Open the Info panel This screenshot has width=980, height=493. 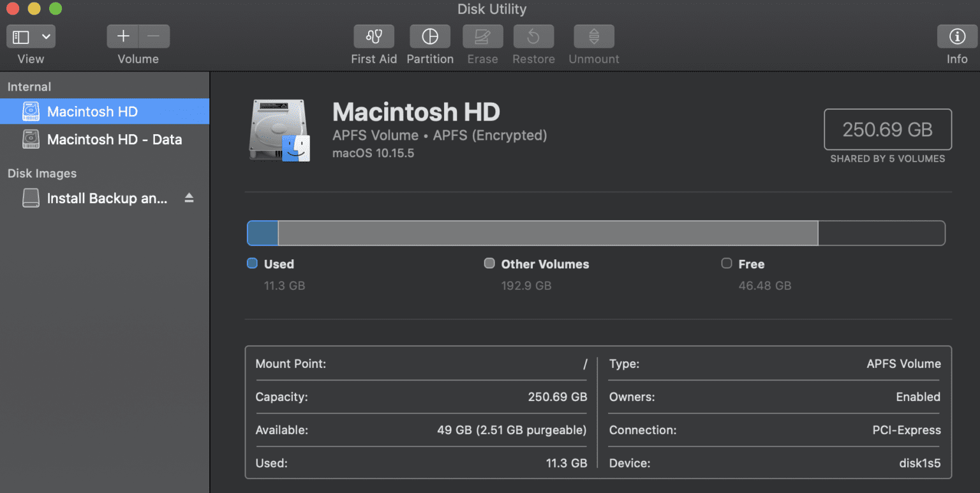tap(956, 36)
